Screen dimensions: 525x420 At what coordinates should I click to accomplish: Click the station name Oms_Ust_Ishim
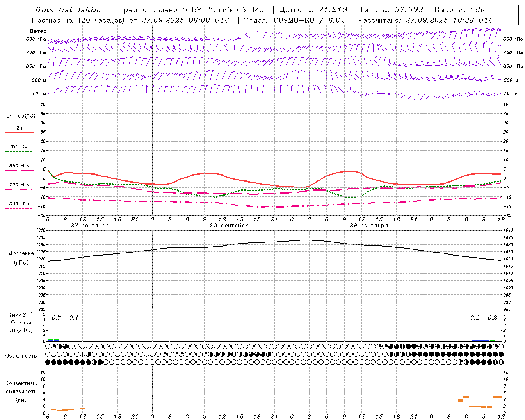point(68,10)
